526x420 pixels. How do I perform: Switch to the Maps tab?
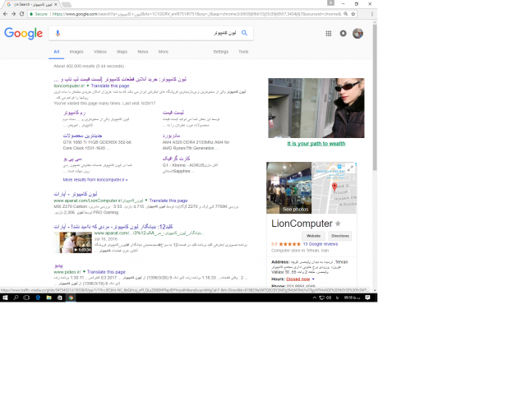pos(122,52)
